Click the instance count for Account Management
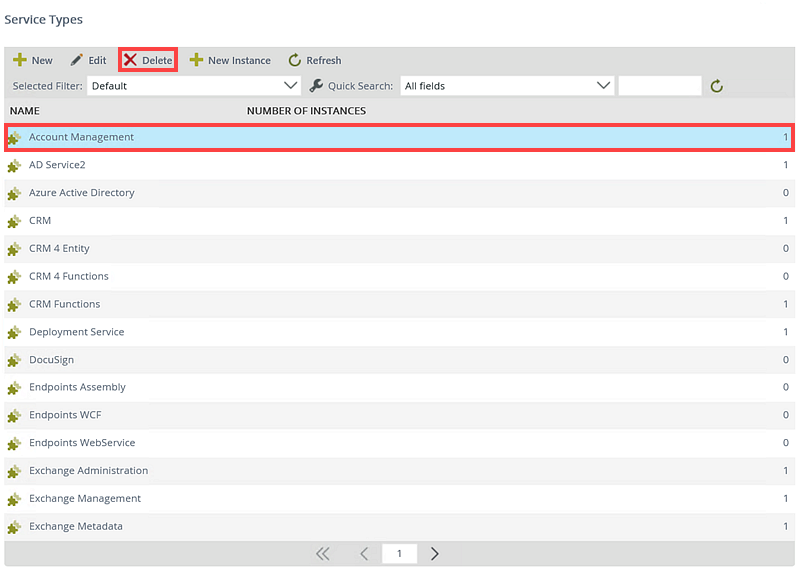 [x=786, y=137]
